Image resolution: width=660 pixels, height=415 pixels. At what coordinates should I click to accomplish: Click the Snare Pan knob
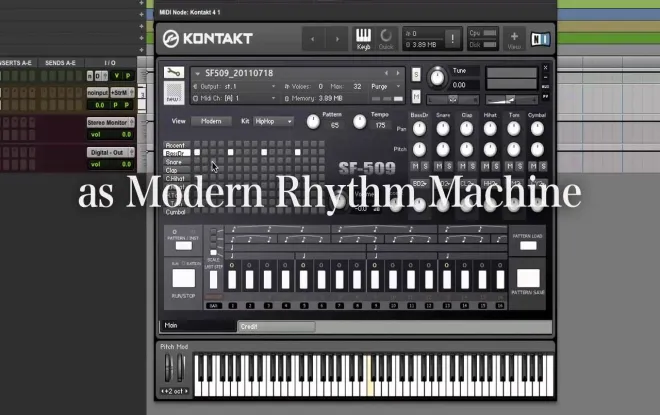click(443, 129)
